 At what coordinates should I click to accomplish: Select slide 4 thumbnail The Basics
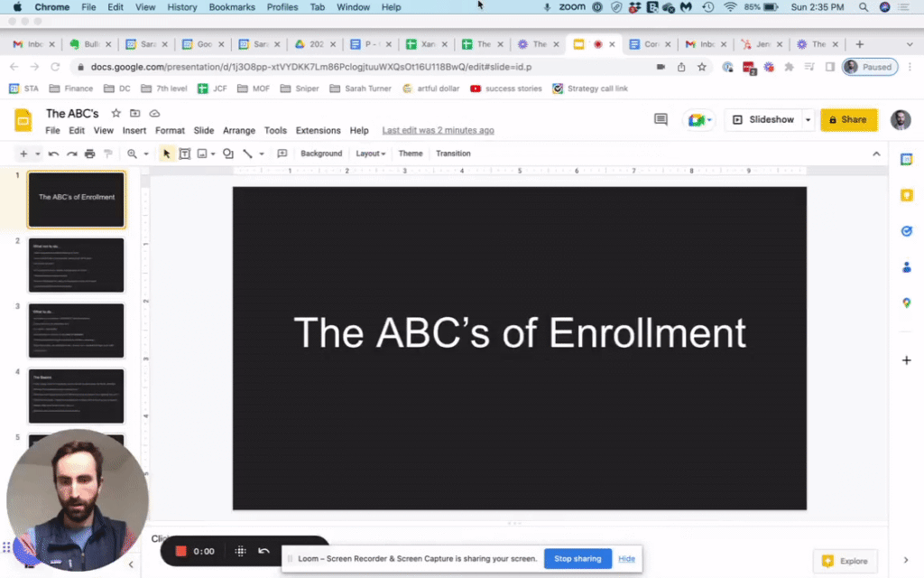77,396
